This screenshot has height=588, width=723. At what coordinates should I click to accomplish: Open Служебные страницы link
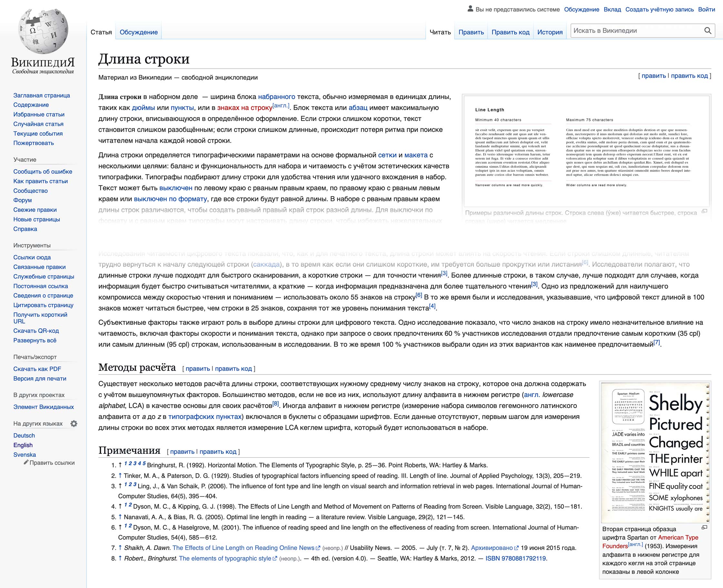(x=44, y=276)
